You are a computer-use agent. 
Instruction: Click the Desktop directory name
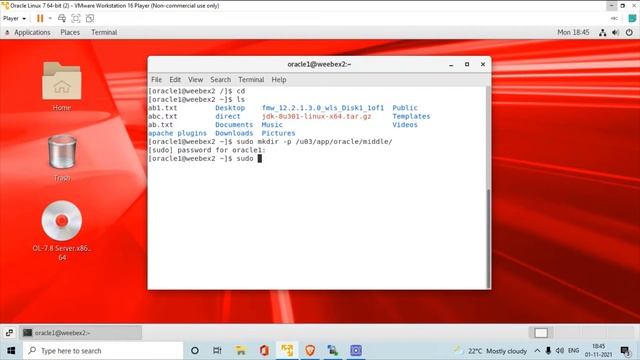(230, 108)
